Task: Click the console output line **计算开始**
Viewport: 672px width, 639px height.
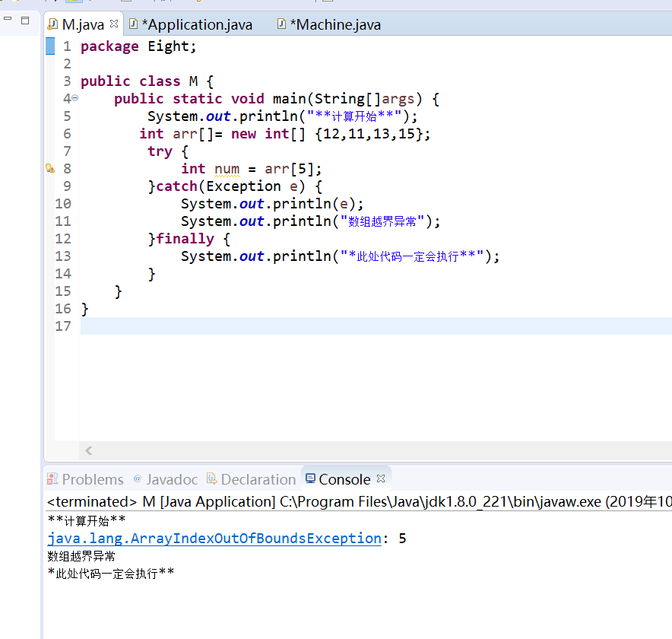Action: pyautogui.click(x=86, y=520)
